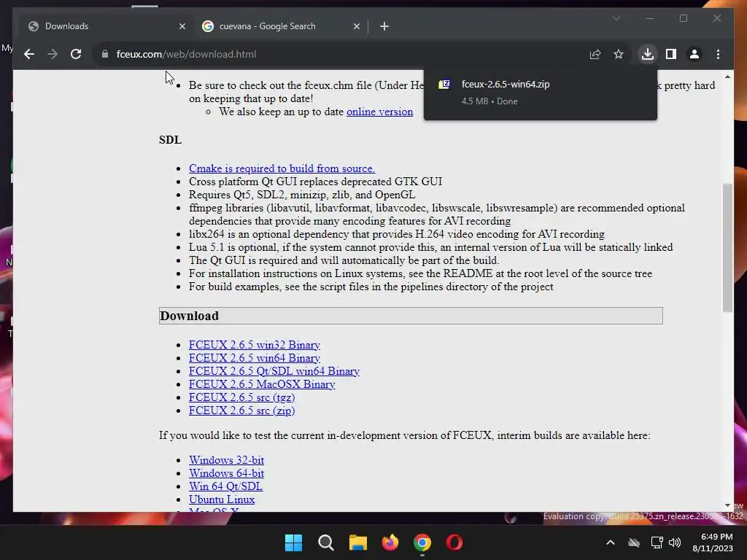Open the Windows 32-bit interim build link

[226, 460]
